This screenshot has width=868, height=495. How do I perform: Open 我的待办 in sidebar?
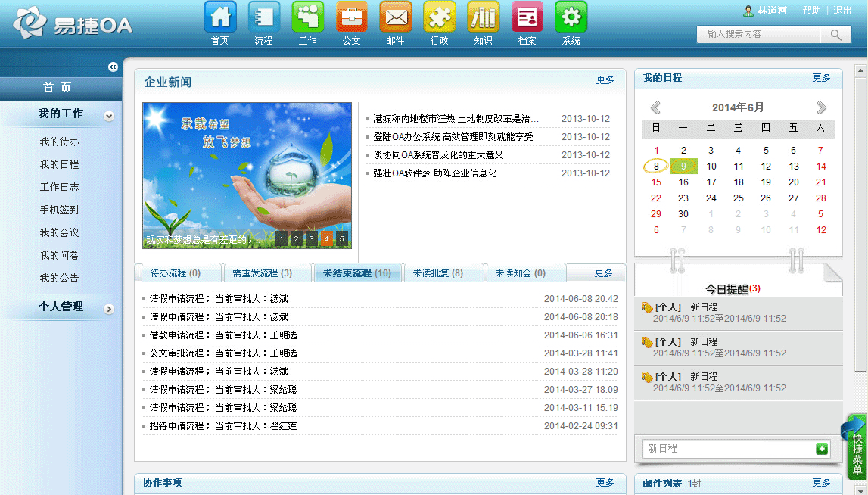(x=59, y=142)
